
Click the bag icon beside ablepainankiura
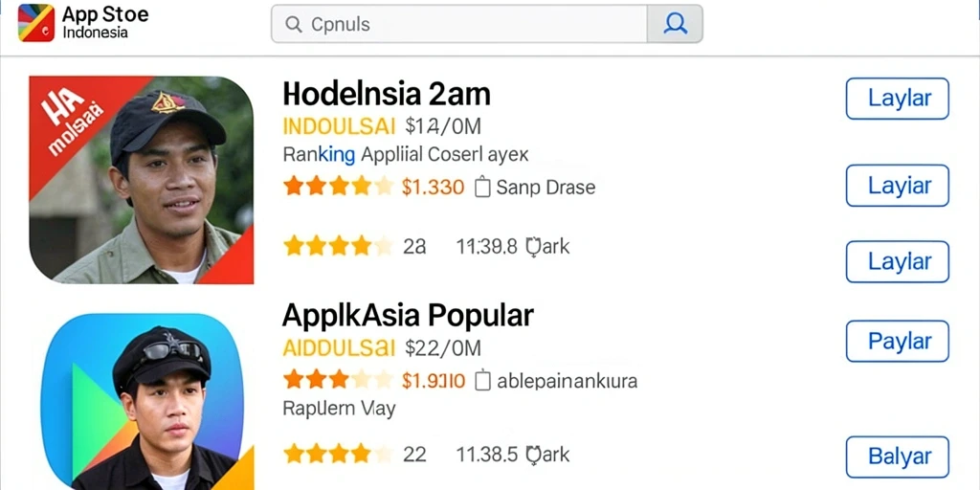482,381
